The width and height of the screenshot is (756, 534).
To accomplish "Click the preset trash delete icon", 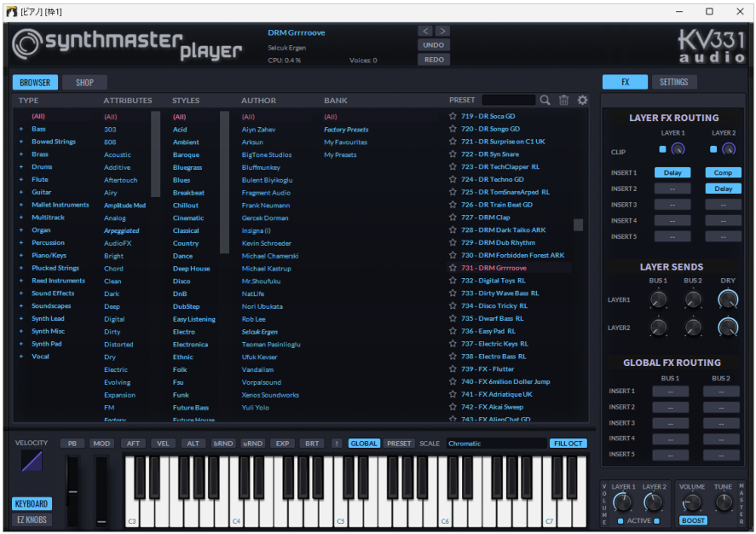I will pos(563,100).
